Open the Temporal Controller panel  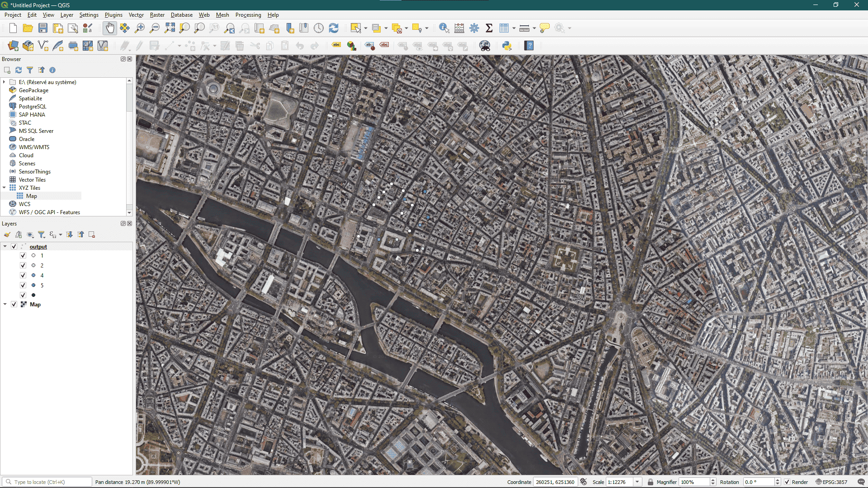point(319,28)
